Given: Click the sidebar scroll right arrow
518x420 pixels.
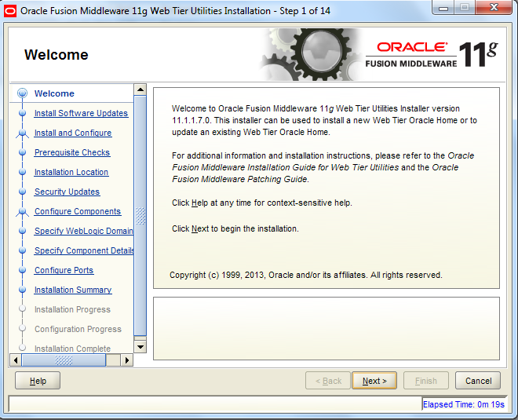Looking at the screenshot, I should point(127,360).
